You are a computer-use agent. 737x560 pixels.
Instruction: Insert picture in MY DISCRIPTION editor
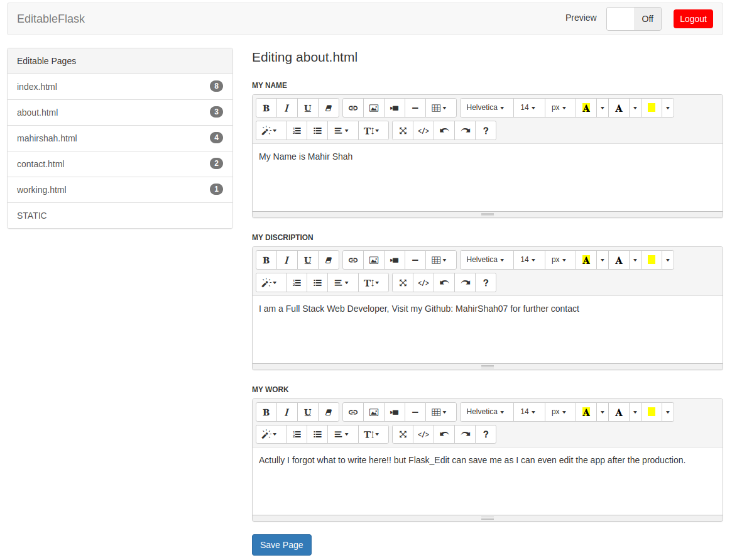[374, 260]
